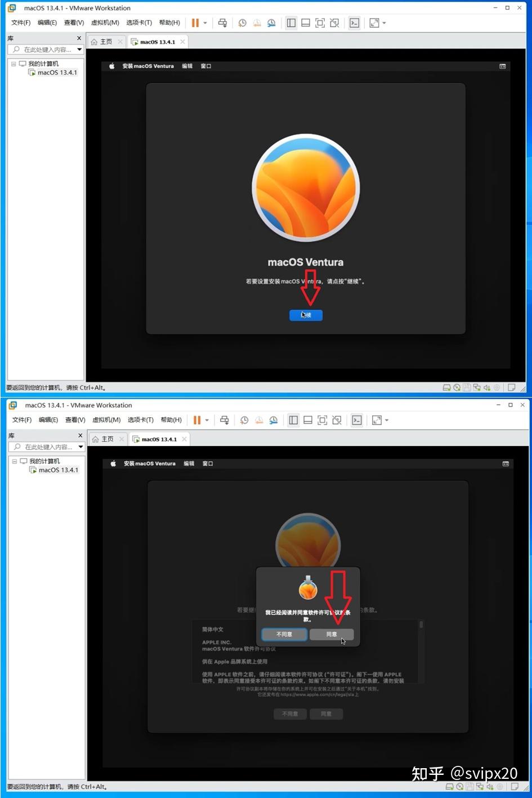
Task: Click send Ctrl+Alt+Del icon in top window toolbar
Action: 223,23
